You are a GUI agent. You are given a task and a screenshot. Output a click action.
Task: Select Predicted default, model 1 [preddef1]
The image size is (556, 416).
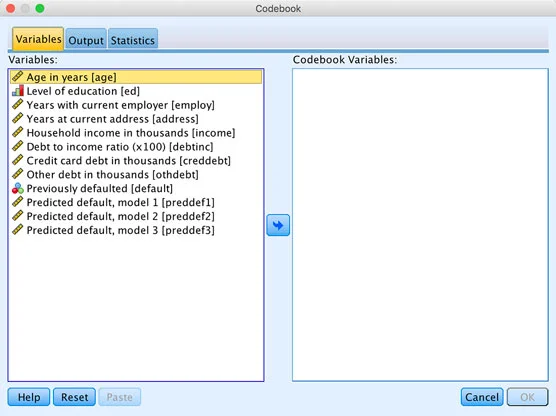(x=121, y=202)
